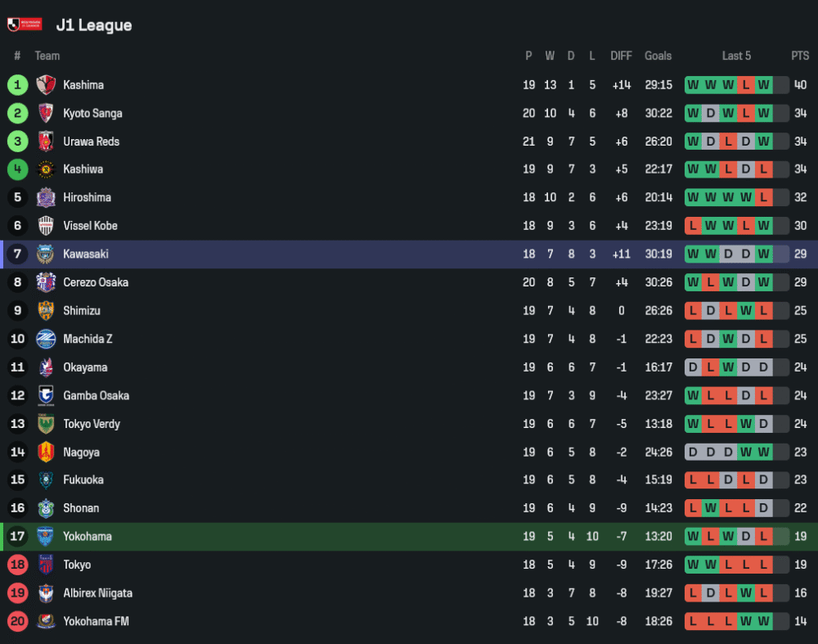Screen dimensions: 818x644
Task: Click the Yokohama FM club crest
Action: click(x=46, y=621)
